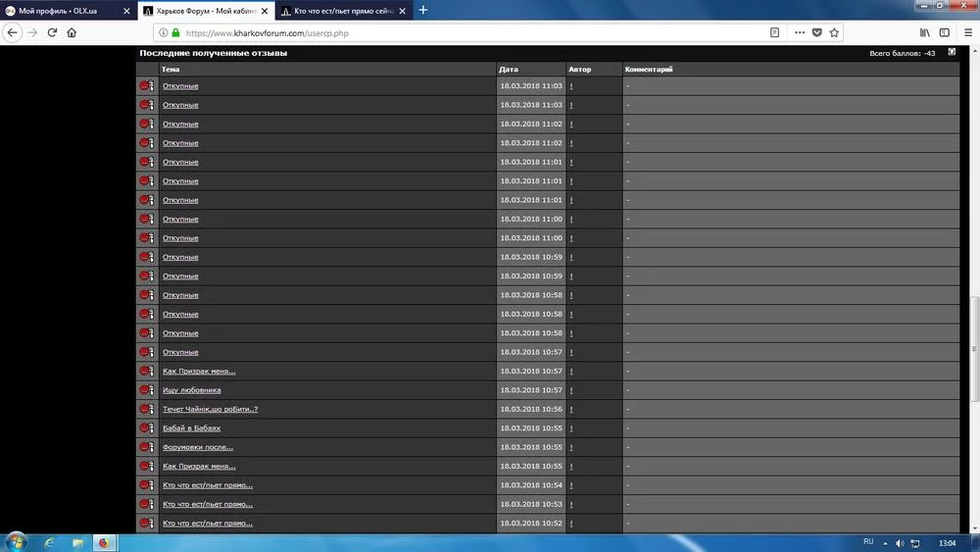The height and width of the screenshot is (552, 980).
Task: Click reputation icon of Откупные 10:57 row
Action: pos(147,352)
